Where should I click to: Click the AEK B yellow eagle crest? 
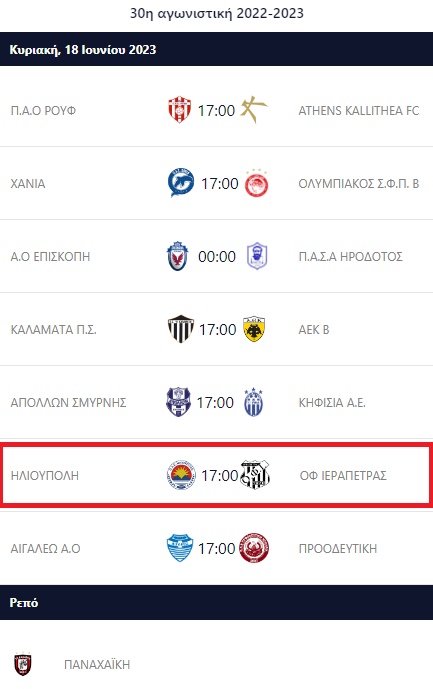(x=254, y=329)
